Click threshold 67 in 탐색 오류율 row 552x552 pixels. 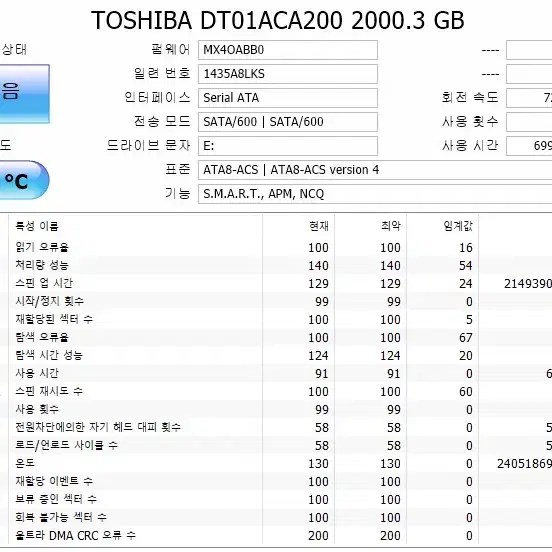466,338
